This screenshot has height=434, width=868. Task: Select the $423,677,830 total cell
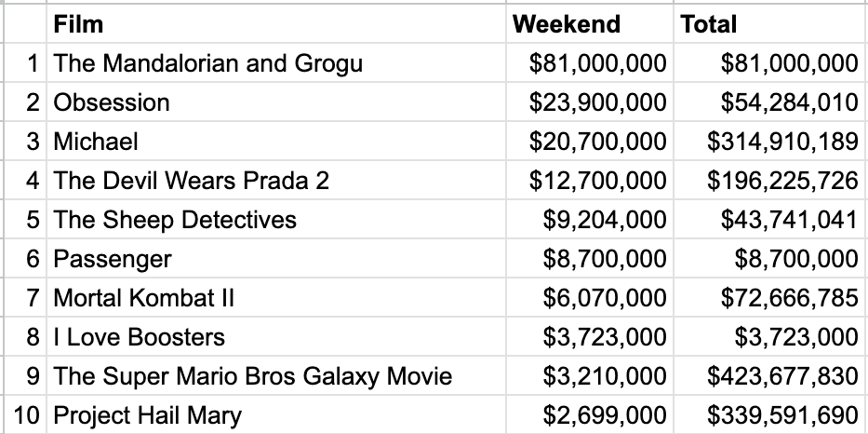[x=770, y=376]
